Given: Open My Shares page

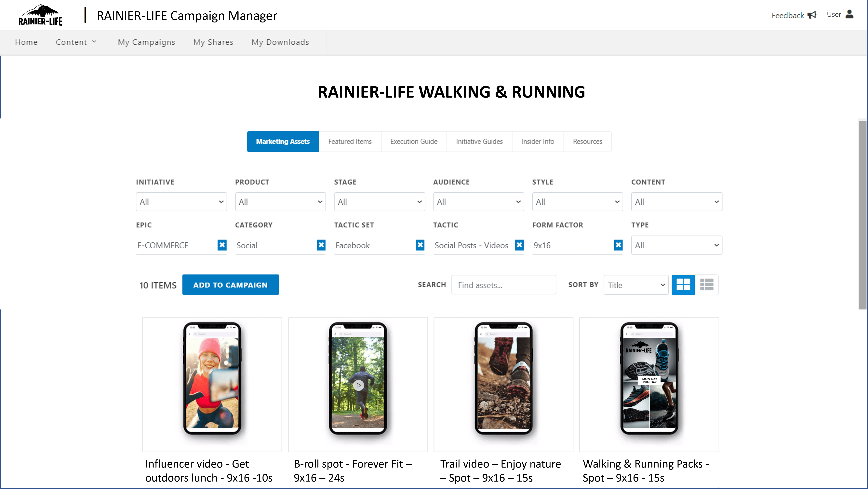Looking at the screenshot, I should (213, 42).
